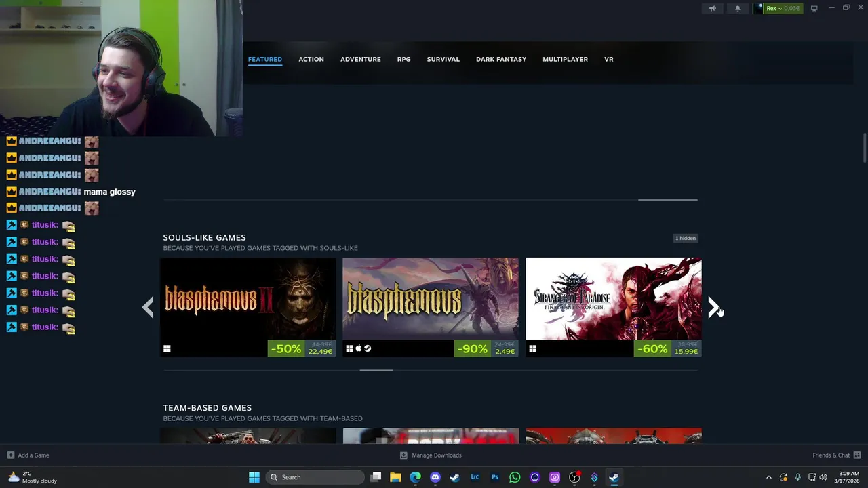This screenshot has height=488, width=868.
Task: Open the Adventure category tab
Action: coord(361,59)
